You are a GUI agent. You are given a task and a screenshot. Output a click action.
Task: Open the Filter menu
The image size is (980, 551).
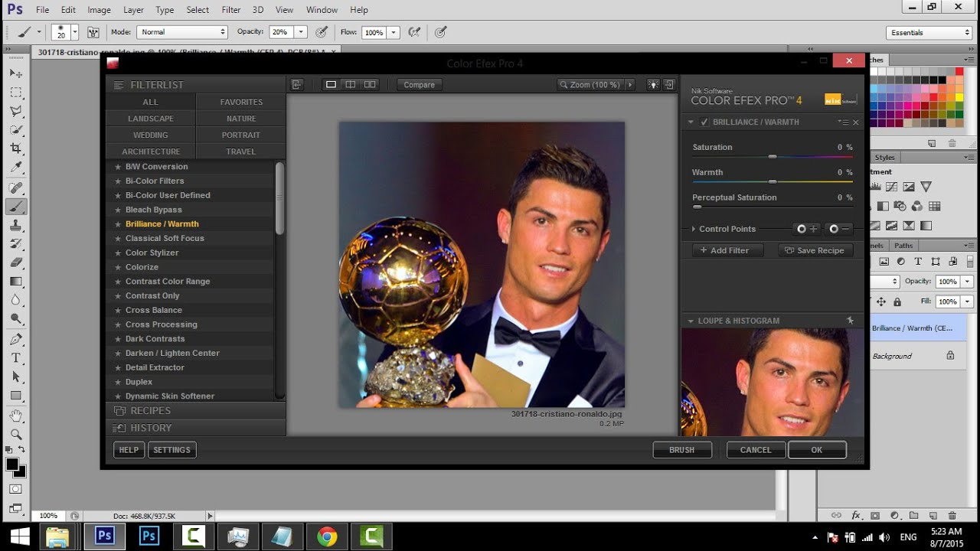231,10
